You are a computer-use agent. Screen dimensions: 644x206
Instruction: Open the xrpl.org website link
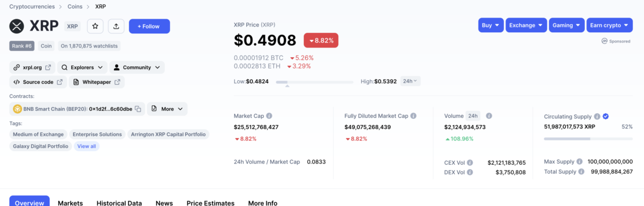coord(32,67)
